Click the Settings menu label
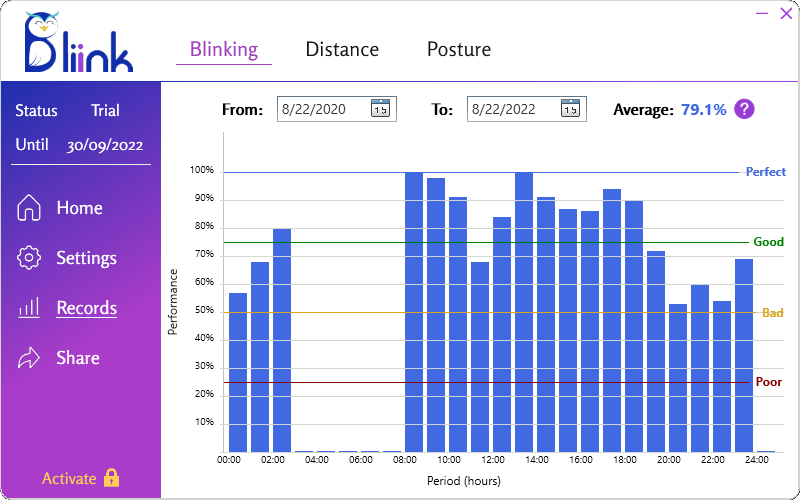800x500 pixels. [86, 258]
